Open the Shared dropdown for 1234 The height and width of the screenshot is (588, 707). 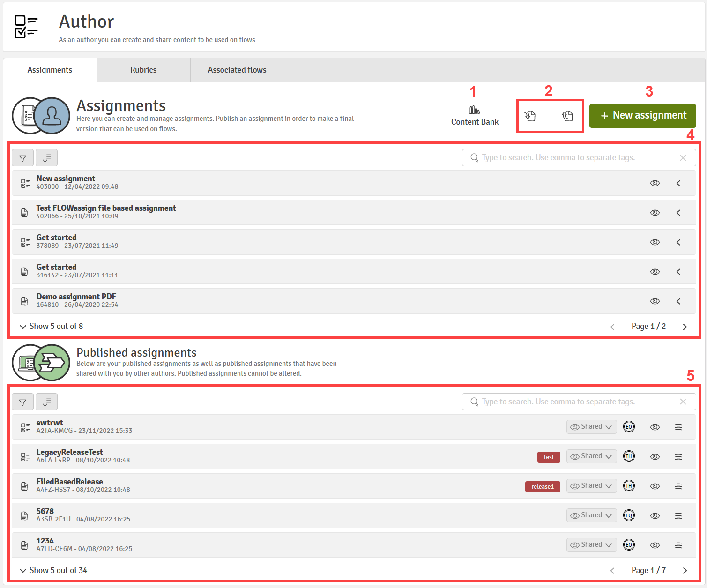(591, 545)
